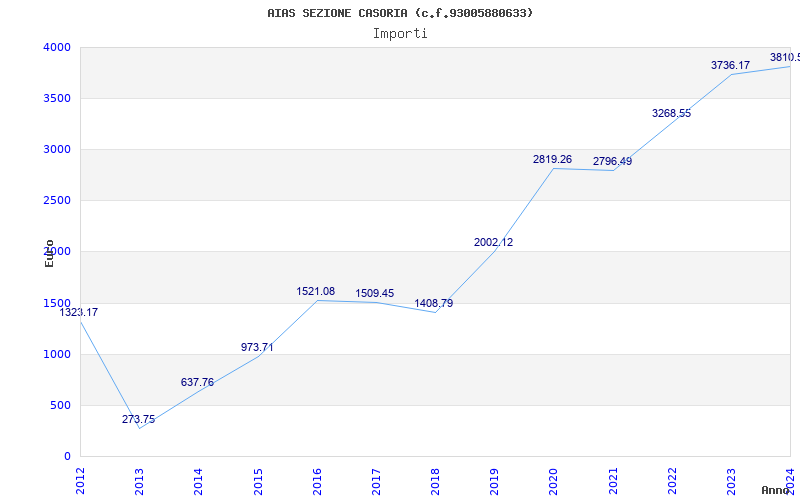Click x-axis year 2021
Image resolution: width=800 pixels, height=500 pixels.
[x=613, y=481]
